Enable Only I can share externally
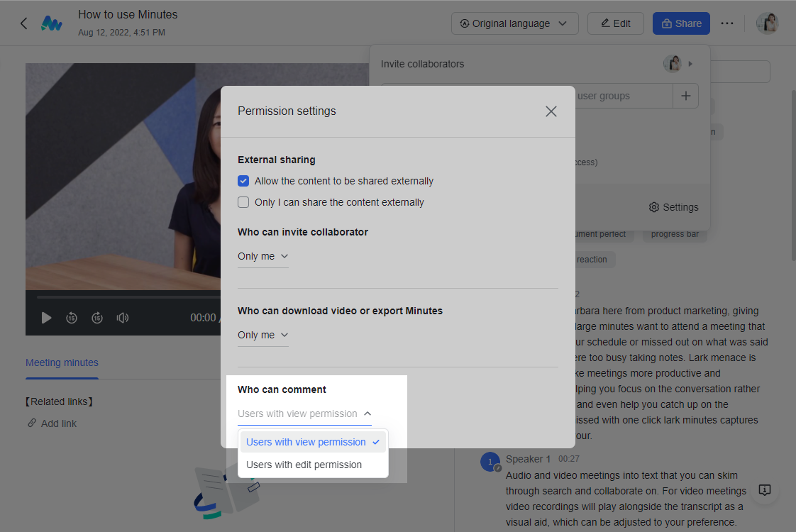This screenshot has width=796, height=532. tap(243, 202)
